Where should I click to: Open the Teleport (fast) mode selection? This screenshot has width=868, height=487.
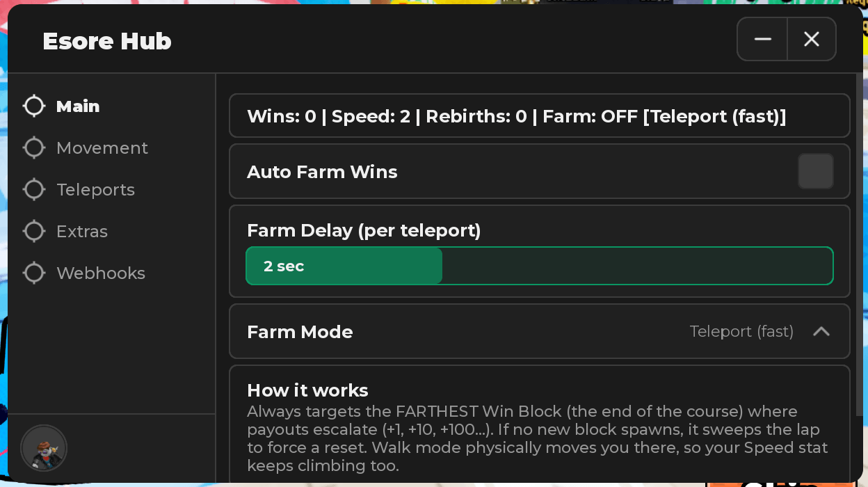(x=741, y=332)
